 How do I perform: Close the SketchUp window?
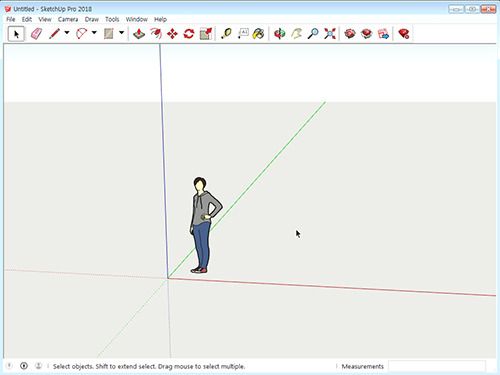pyautogui.click(x=488, y=9)
